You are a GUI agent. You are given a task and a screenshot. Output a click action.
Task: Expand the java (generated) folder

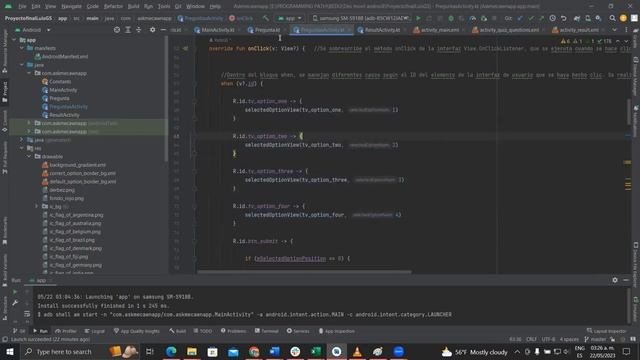[x=22, y=140]
